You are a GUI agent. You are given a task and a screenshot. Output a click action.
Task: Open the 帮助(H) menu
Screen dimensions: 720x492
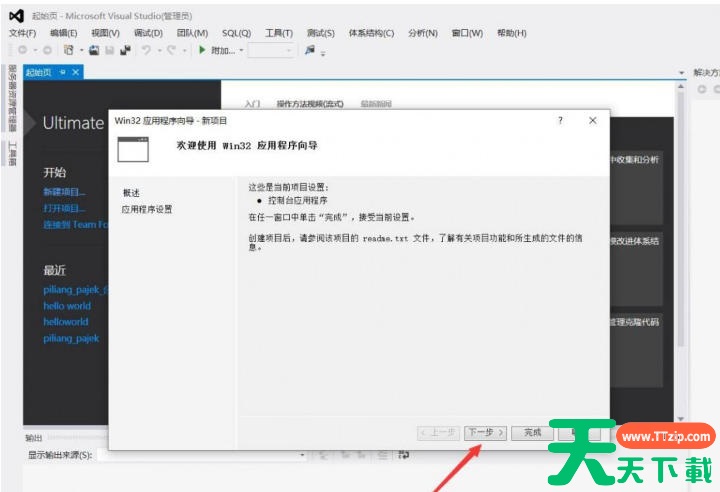512,33
